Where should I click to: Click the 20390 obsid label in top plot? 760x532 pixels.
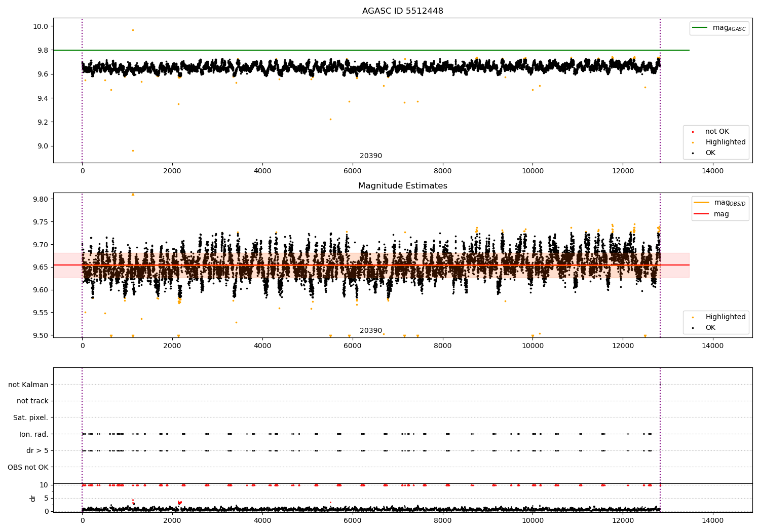click(371, 156)
